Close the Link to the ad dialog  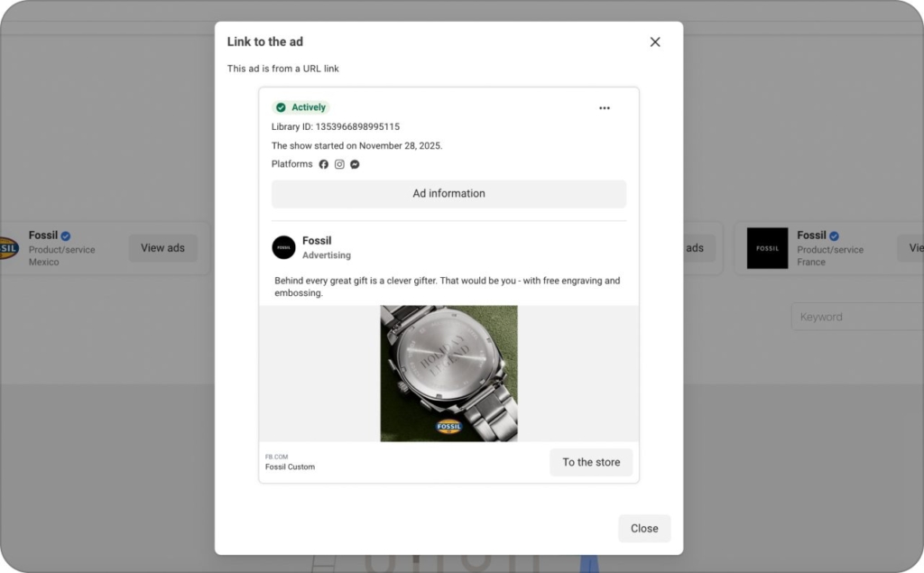click(x=655, y=42)
